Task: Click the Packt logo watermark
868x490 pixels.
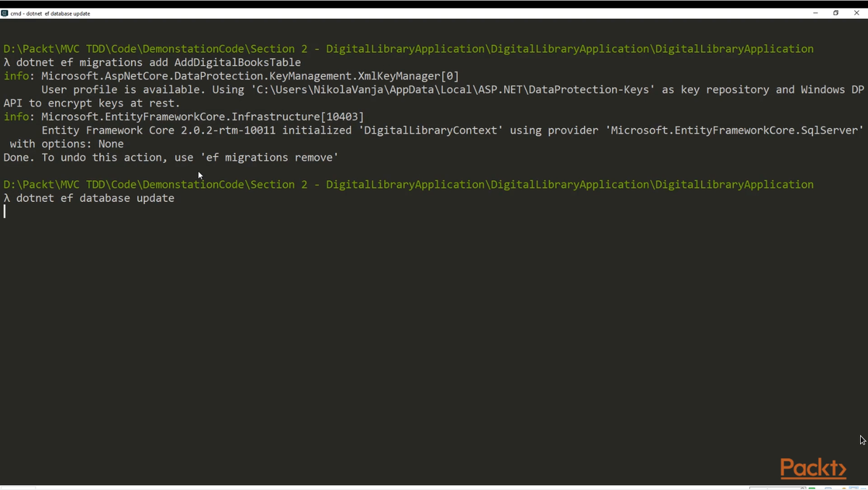Action: click(x=813, y=468)
